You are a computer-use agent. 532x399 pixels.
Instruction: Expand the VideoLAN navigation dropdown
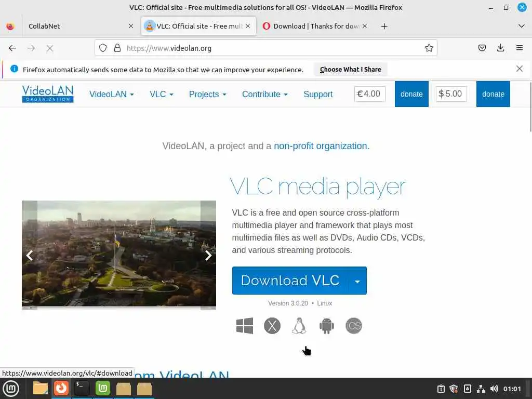point(111,95)
